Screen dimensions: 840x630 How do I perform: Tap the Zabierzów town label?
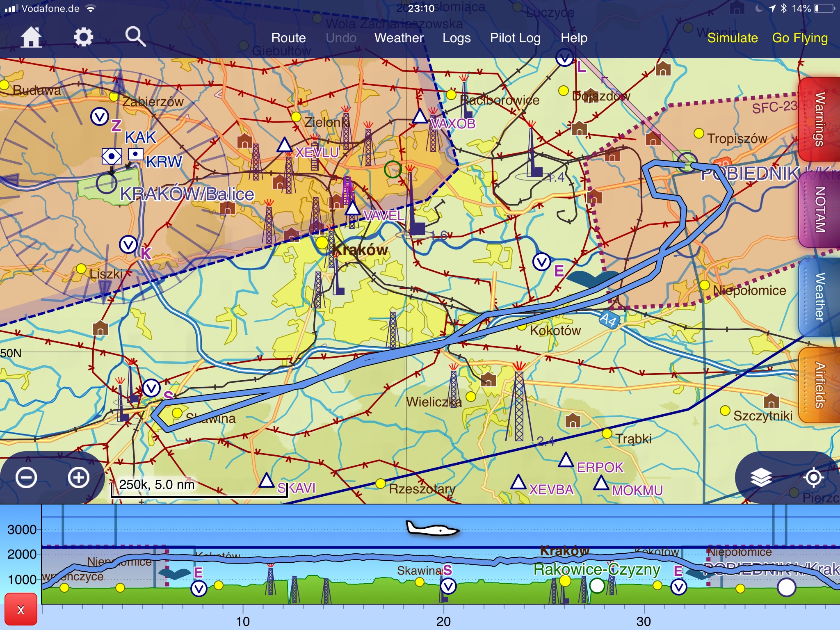[153, 101]
